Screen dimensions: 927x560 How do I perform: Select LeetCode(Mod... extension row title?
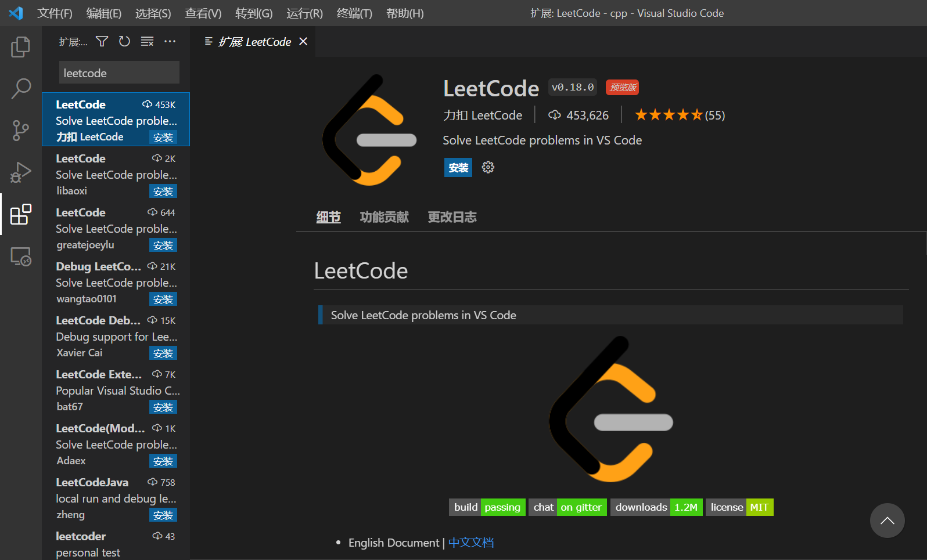point(100,428)
